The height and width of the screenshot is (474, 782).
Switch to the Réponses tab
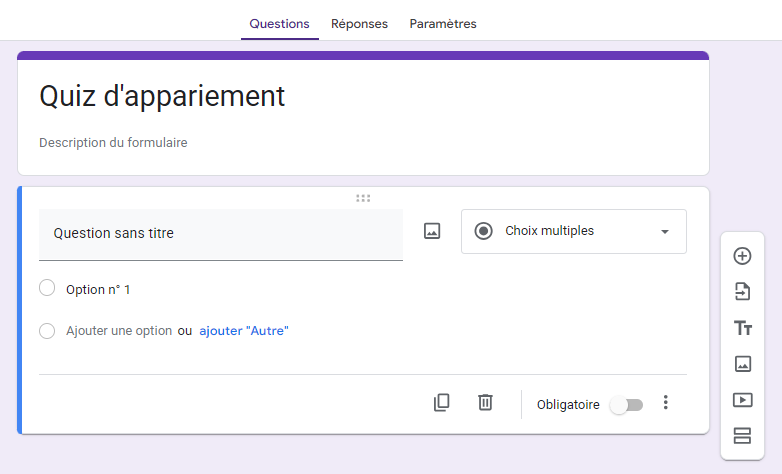tap(359, 24)
